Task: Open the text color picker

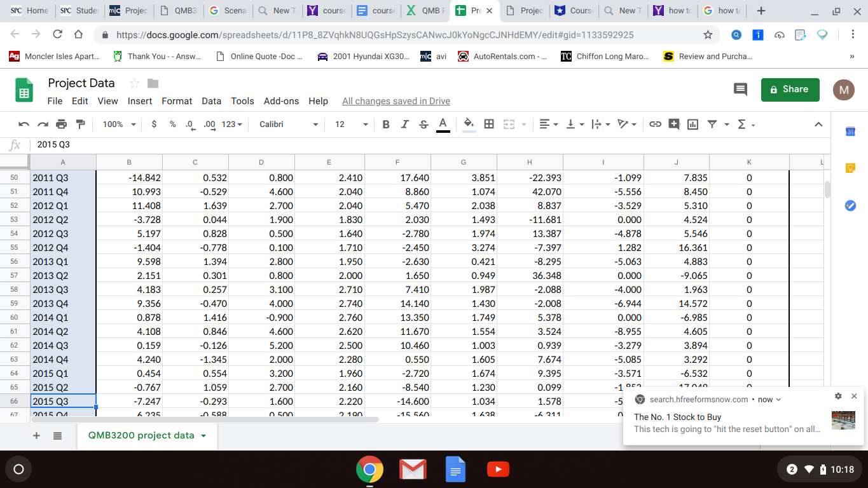Action: point(443,125)
